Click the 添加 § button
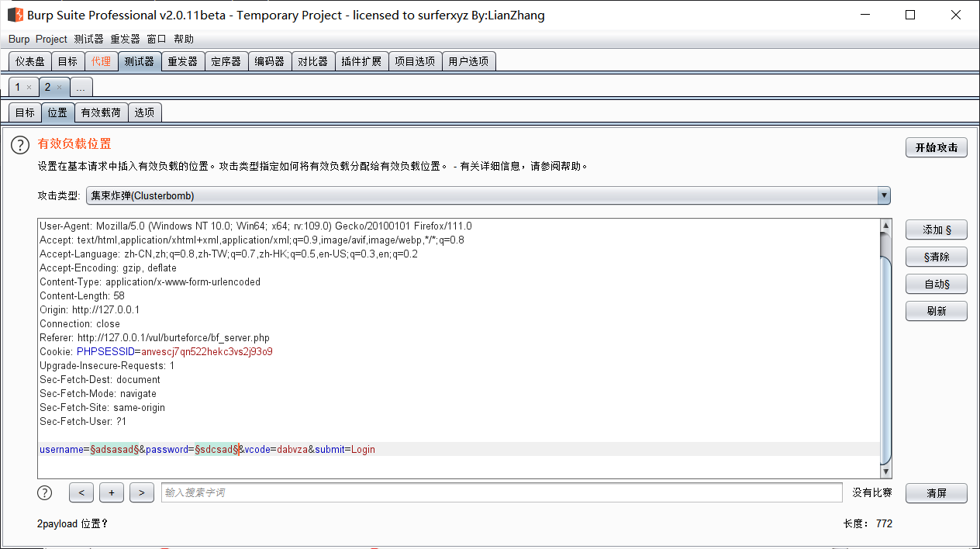Image resolution: width=980 pixels, height=549 pixels. tap(936, 230)
